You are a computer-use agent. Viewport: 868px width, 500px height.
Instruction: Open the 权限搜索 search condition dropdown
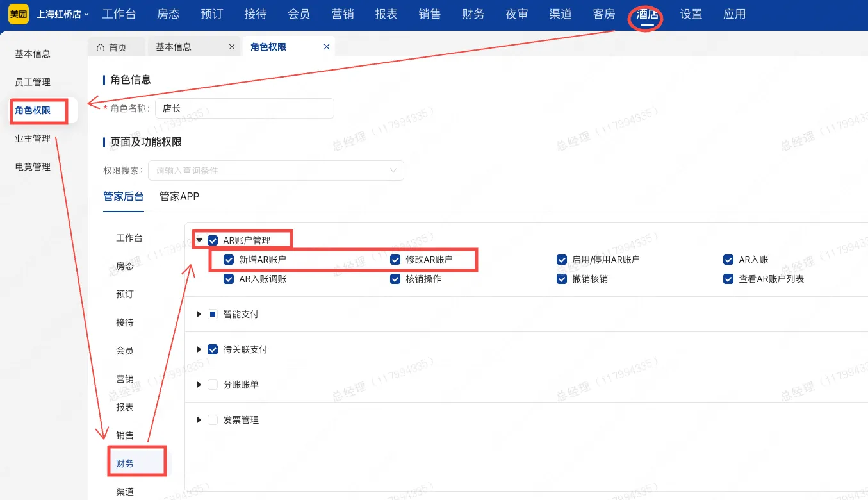coord(275,171)
